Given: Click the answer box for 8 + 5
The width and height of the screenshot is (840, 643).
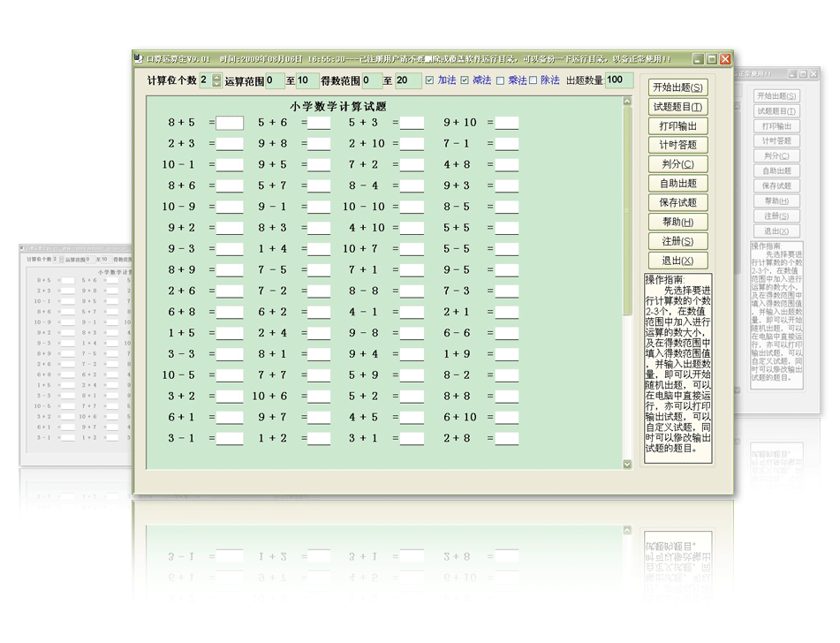Looking at the screenshot, I should tap(230, 123).
